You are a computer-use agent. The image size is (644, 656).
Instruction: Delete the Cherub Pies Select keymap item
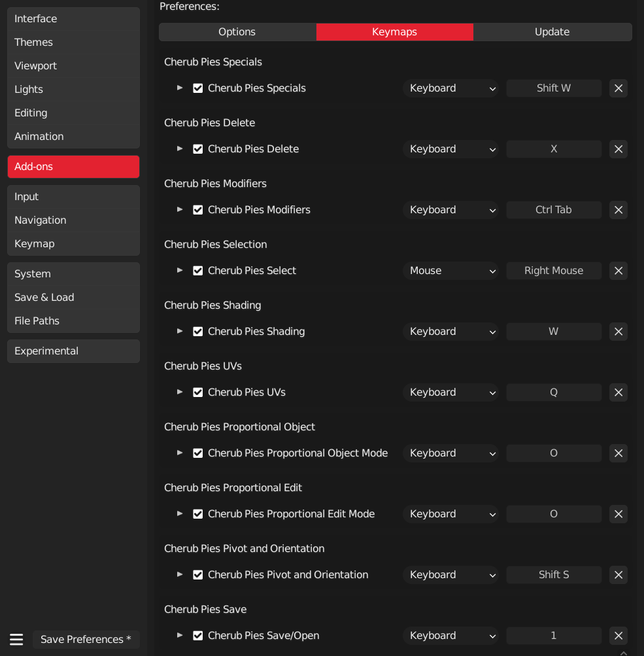[x=619, y=271]
